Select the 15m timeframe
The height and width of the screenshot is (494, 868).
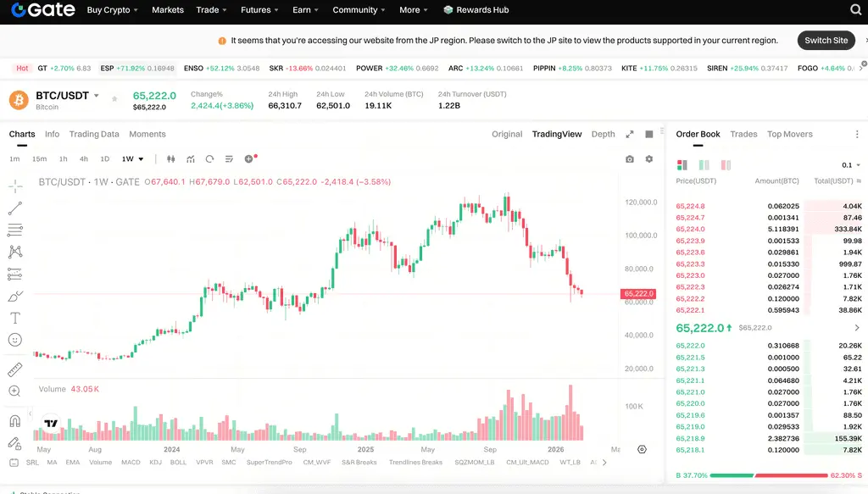[x=39, y=158]
